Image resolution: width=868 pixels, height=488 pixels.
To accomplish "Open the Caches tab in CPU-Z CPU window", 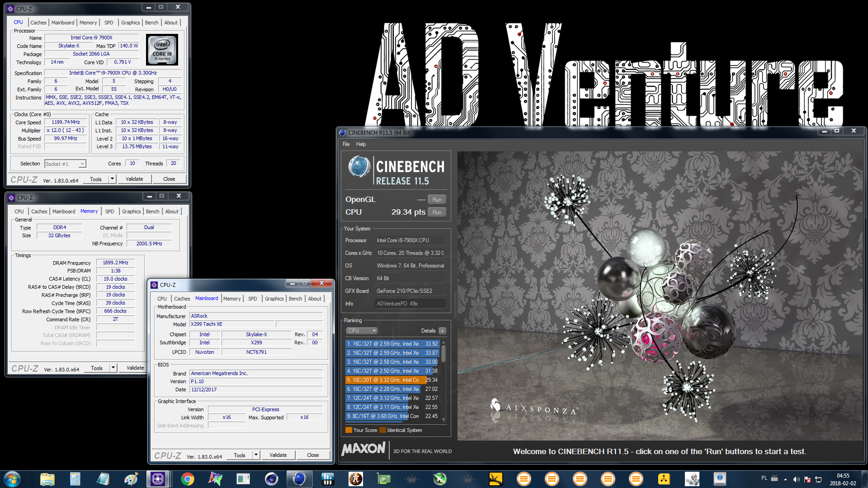I will (x=38, y=23).
